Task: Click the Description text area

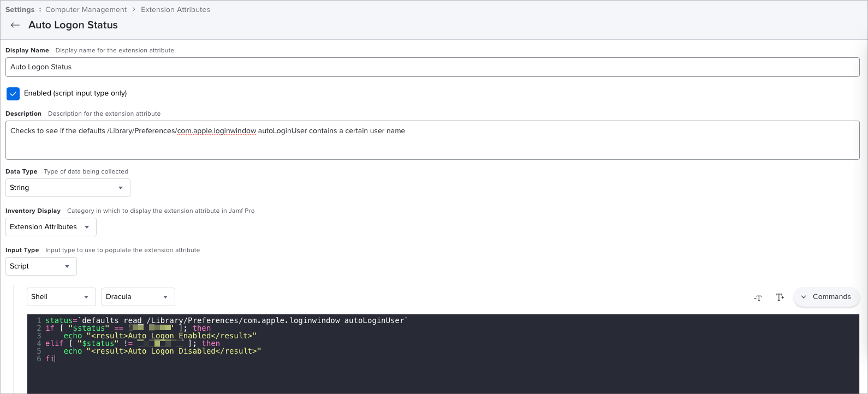Action: coord(432,140)
